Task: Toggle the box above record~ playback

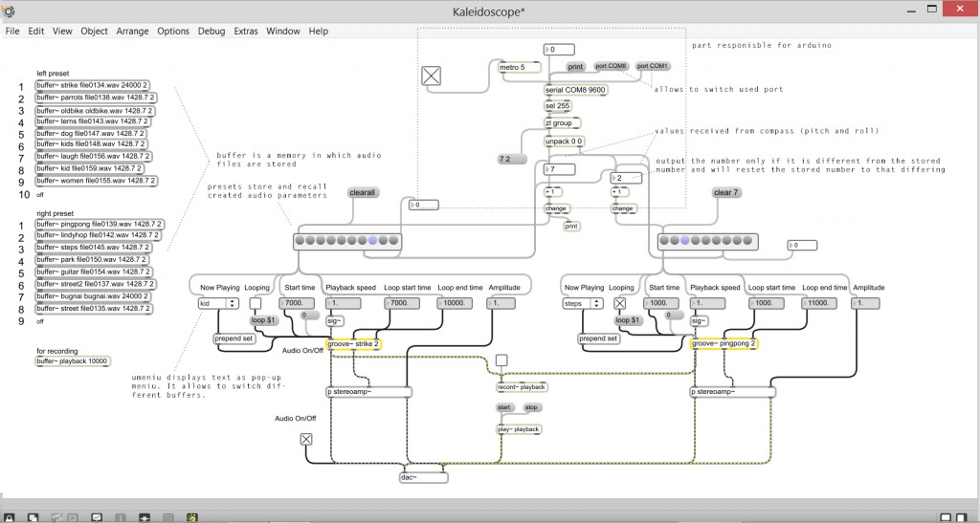Action: point(501,360)
